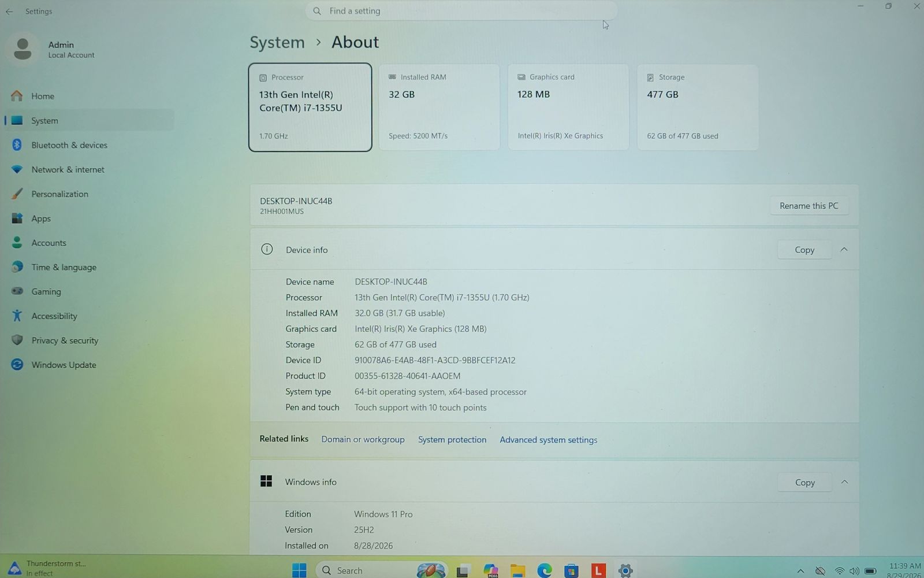
Task: Click the Admin profile avatar
Action: [23, 49]
